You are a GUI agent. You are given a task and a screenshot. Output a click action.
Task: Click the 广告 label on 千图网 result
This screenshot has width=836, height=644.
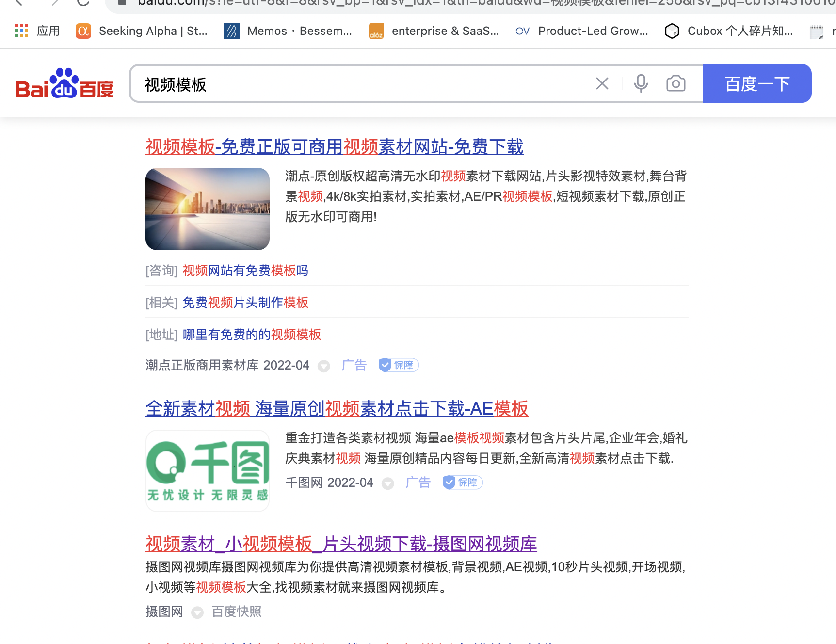[x=418, y=483]
